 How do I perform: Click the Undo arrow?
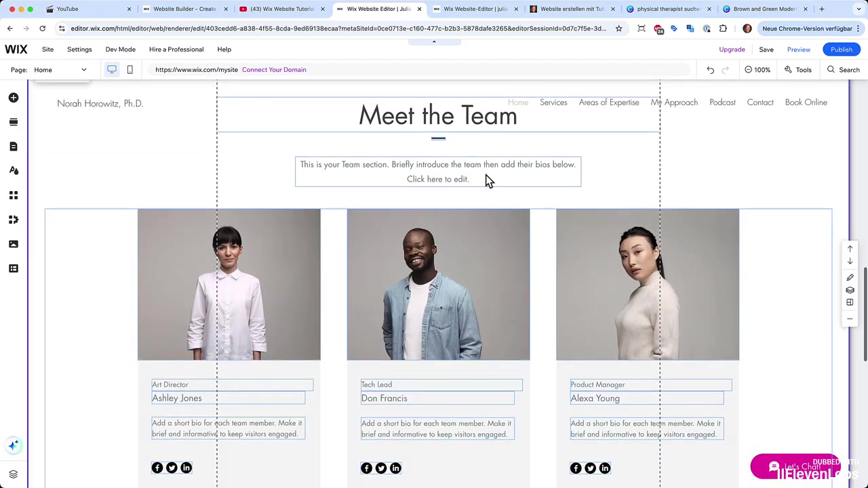pos(710,70)
